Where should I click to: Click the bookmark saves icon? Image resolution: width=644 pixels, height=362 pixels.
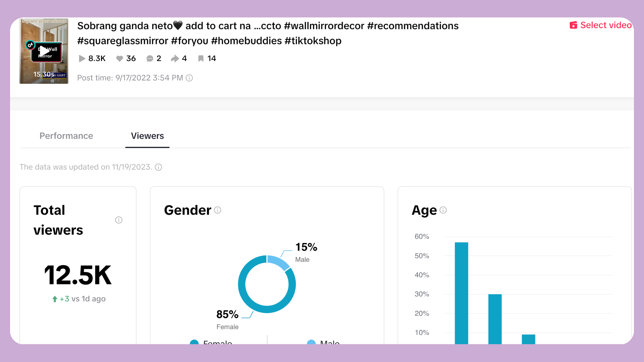pyautogui.click(x=201, y=59)
